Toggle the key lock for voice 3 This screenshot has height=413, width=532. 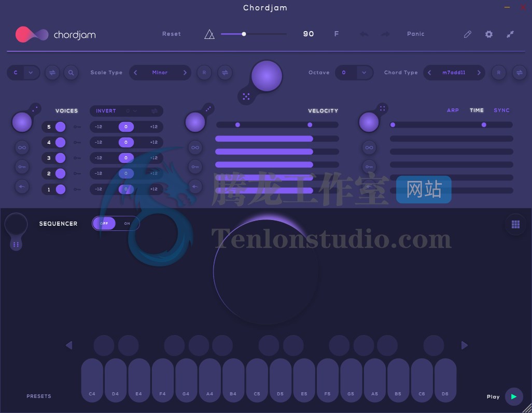(77, 158)
